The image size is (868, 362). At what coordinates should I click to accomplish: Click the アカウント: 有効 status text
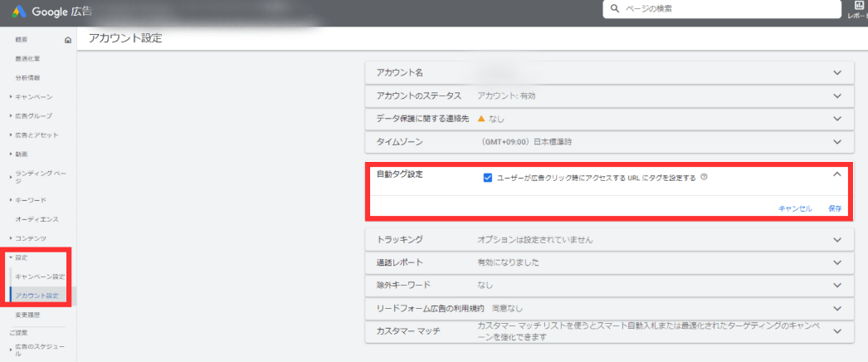(x=506, y=95)
